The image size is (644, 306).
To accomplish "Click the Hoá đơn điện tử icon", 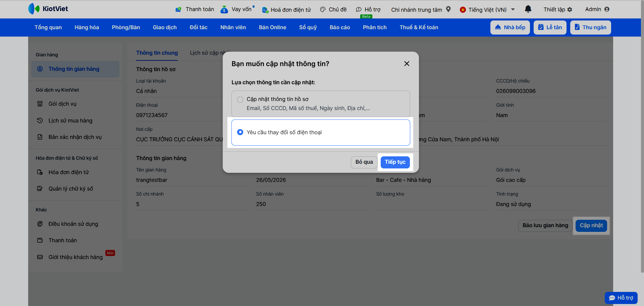I will [265, 10].
